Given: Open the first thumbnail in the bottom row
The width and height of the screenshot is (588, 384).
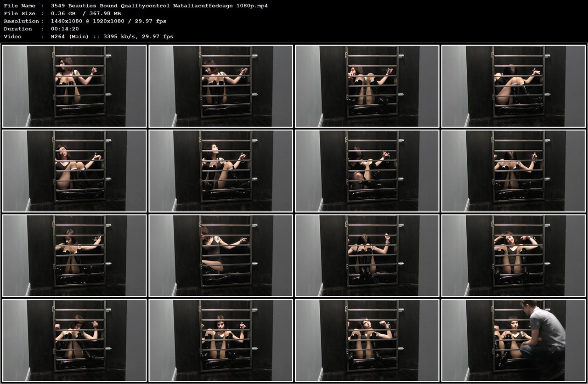Looking at the screenshot, I should coord(74,340).
